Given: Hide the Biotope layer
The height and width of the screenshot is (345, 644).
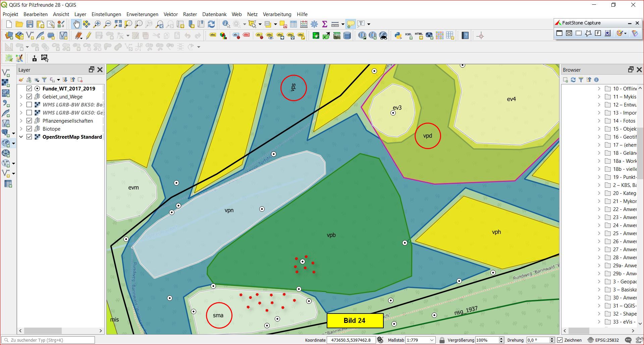Looking at the screenshot, I should (29, 129).
